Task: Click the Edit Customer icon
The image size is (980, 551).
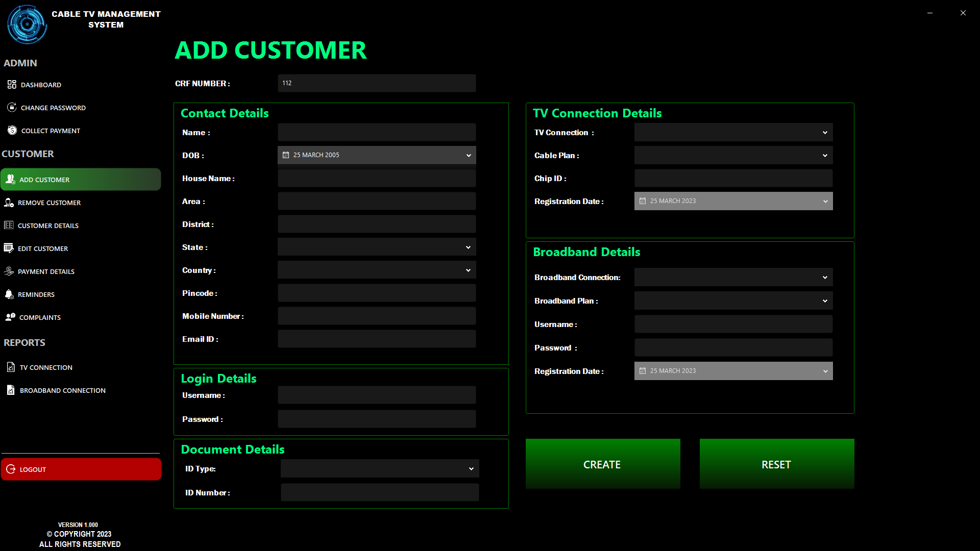Action: click(x=9, y=248)
